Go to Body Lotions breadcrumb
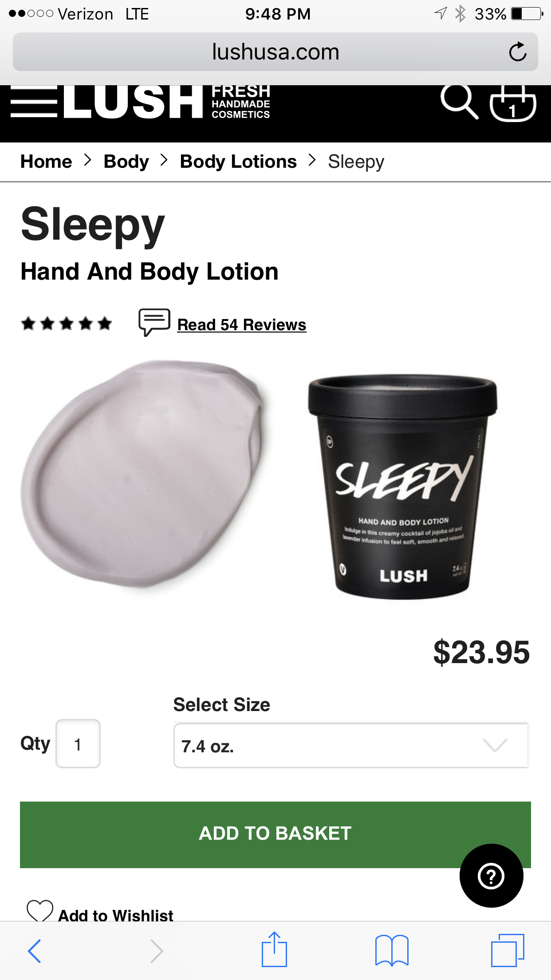 coord(238,162)
